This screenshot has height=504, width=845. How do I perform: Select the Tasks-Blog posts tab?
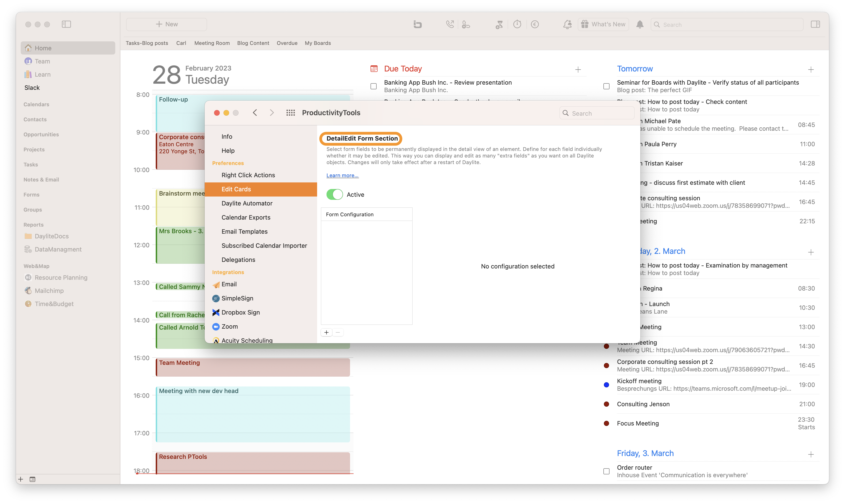coord(147,43)
